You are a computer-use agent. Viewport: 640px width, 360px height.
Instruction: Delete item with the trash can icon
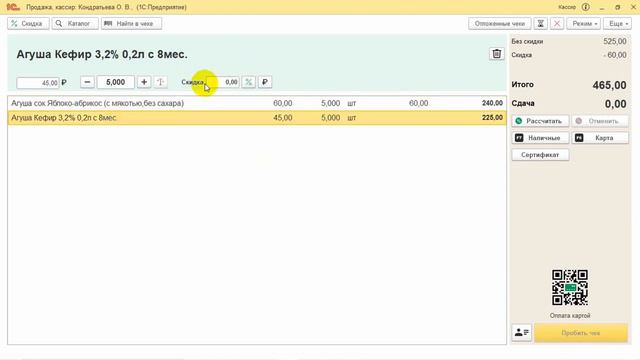[x=496, y=54]
